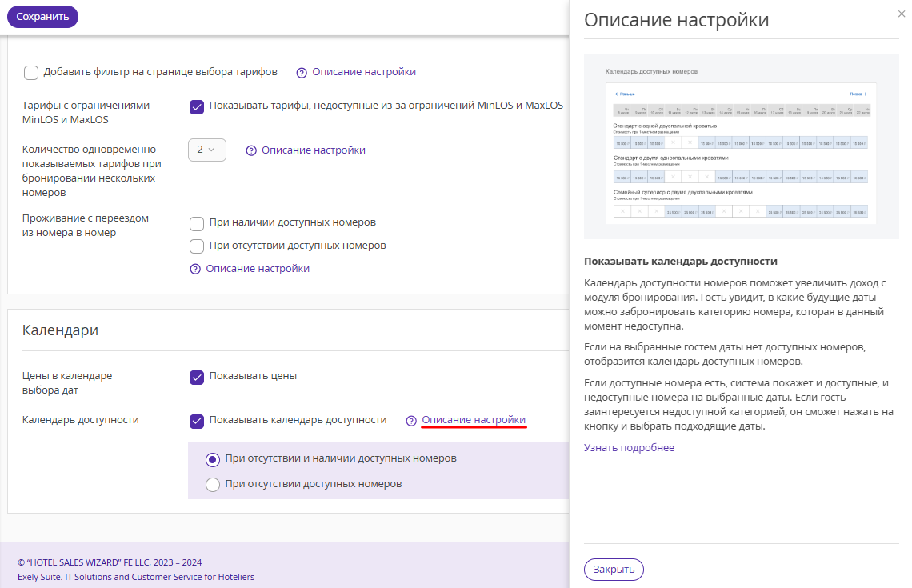This screenshot has height=588, width=912.
Task: Click Exely Suite IT Solutions footer text
Action: click(136, 577)
